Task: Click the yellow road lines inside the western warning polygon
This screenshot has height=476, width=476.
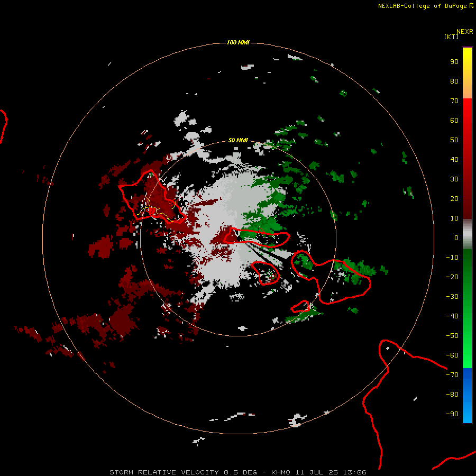Action: pos(157,208)
